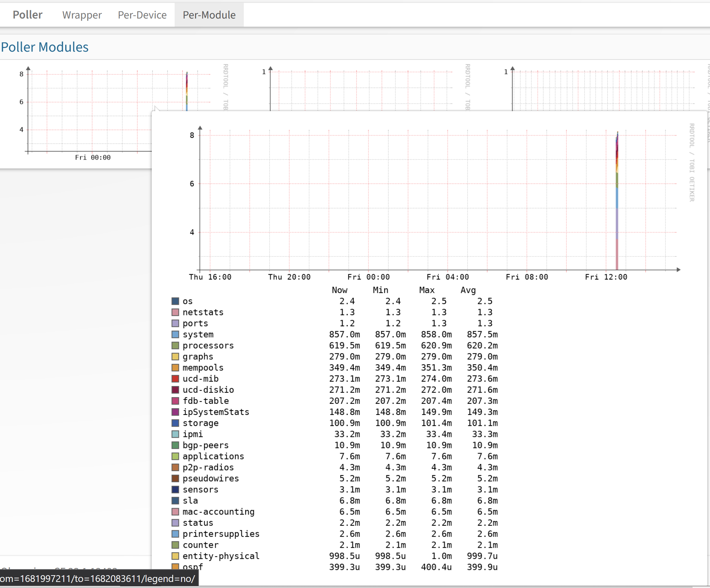The image size is (710, 588).
Task: Open the Poller tab
Action: pos(27,15)
